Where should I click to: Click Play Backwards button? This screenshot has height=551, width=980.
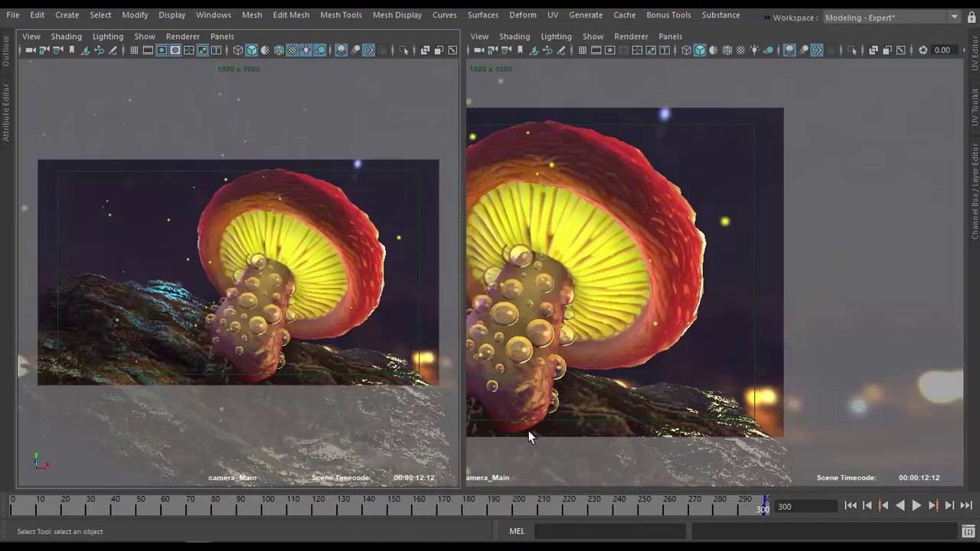(900, 505)
